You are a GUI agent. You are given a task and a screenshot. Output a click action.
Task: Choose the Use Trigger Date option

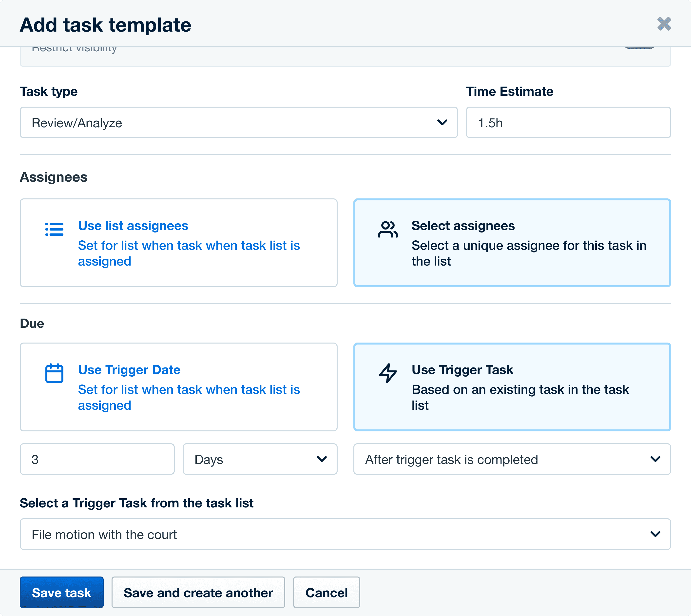[x=178, y=387]
